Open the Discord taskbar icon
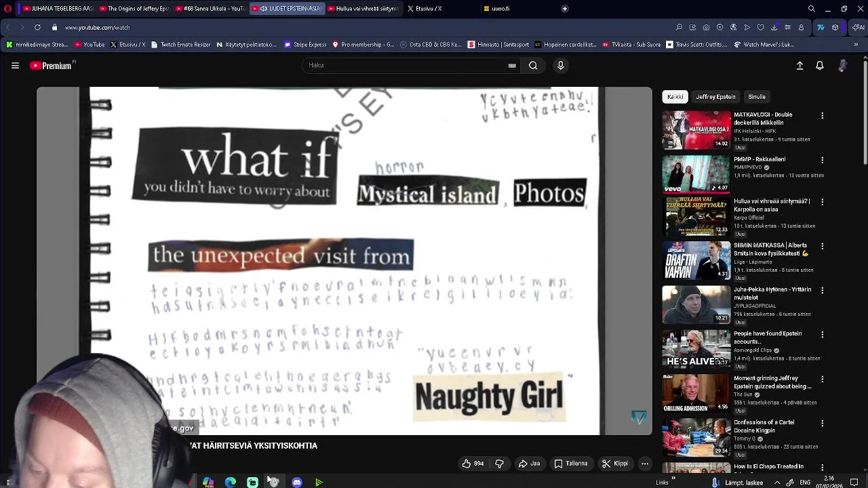 pyautogui.click(x=297, y=483)
